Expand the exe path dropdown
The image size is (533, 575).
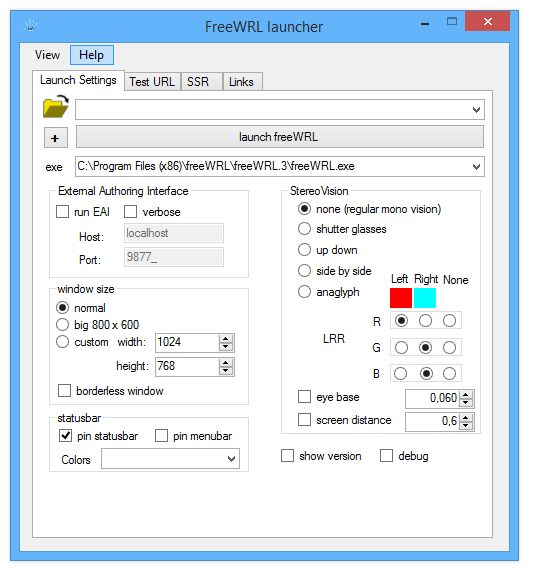pyautogui.click(x=476, y=167)
